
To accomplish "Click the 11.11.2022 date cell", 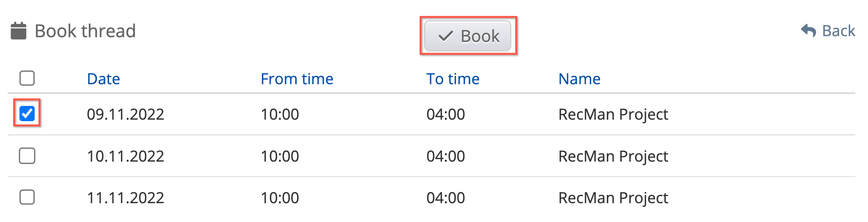I will coord(125,198).
